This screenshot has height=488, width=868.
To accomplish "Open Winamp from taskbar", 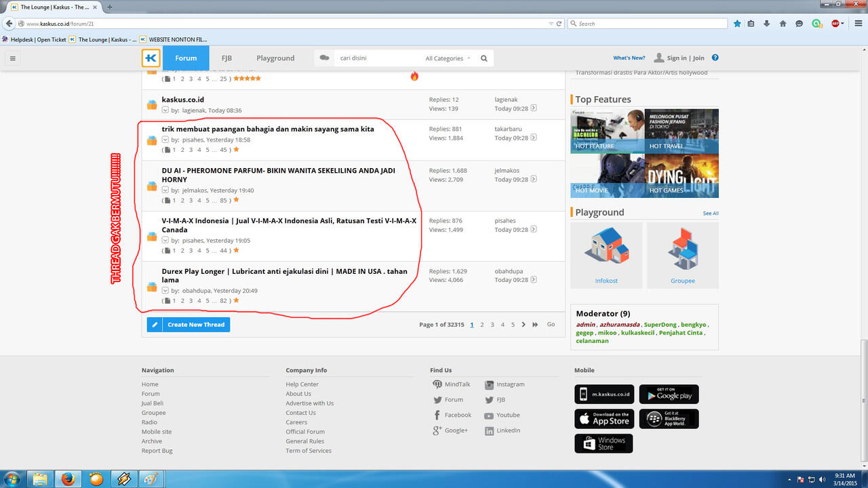I will pos(123,479).
